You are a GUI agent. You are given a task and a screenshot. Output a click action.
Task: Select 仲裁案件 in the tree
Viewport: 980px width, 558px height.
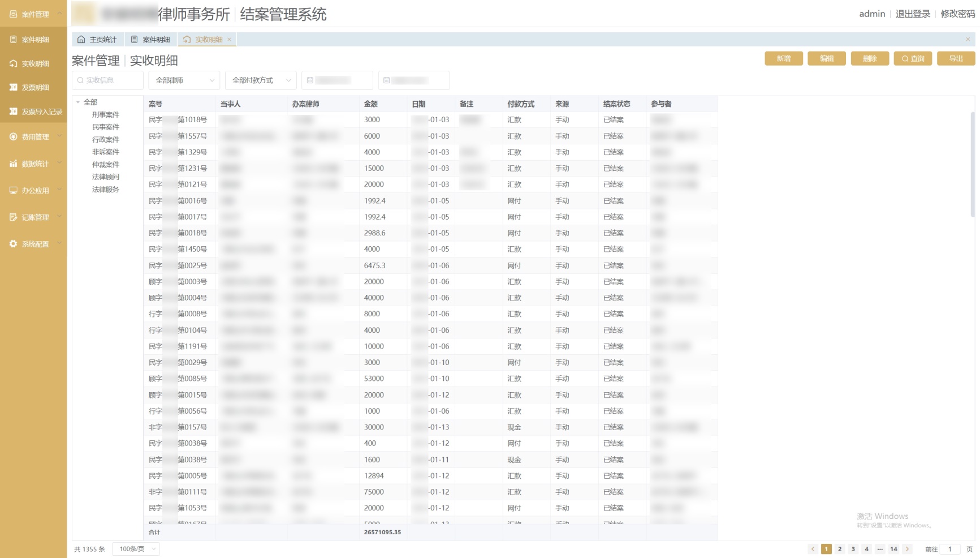[106, 165]
